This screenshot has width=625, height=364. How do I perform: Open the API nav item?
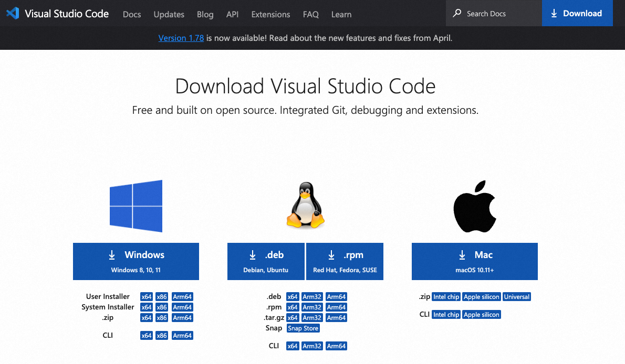(x=232, y=14)
